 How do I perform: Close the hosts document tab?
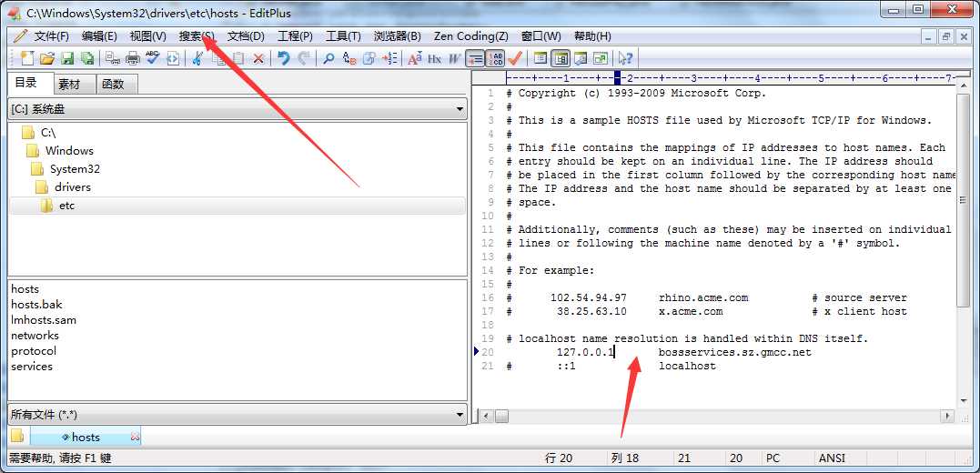pos(135,436)
